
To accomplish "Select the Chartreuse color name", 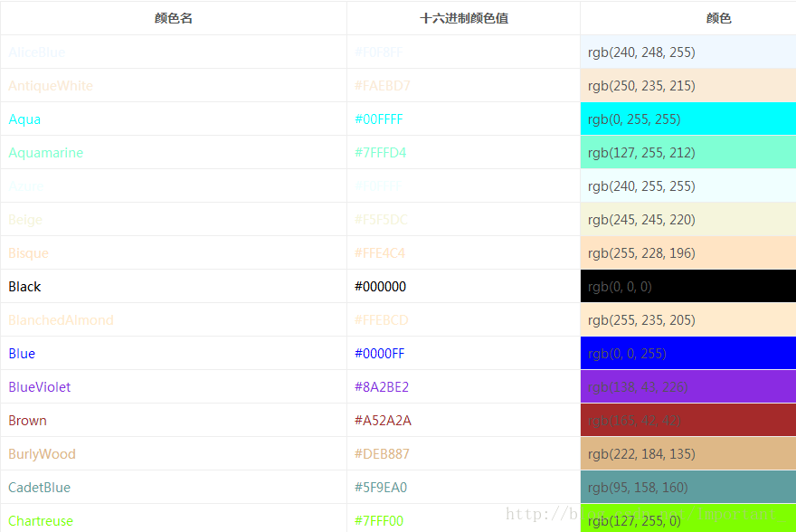I will pos(41,521).
